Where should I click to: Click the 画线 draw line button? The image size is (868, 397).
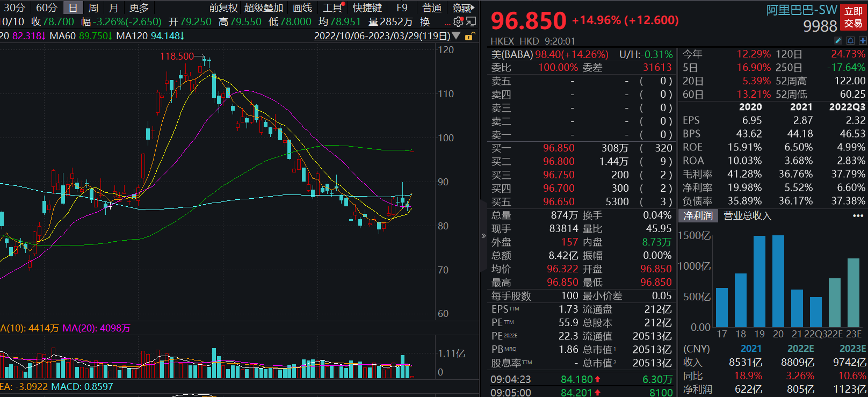click(302, 8)
